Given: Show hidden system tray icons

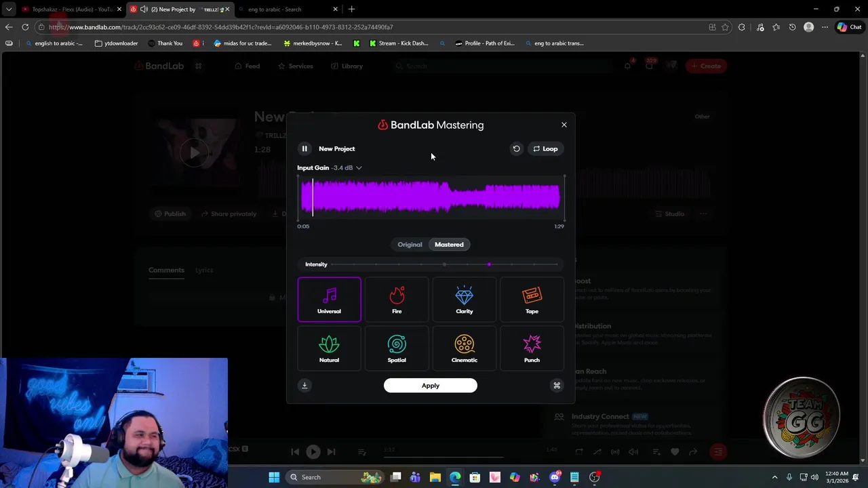Looking at the screenshot, I should tap(774, 477).
